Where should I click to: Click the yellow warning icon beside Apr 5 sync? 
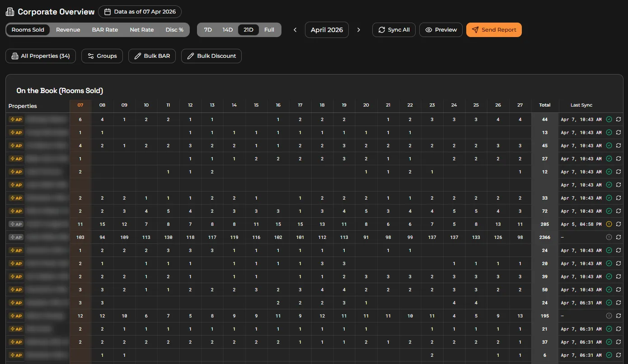(609, 224)
